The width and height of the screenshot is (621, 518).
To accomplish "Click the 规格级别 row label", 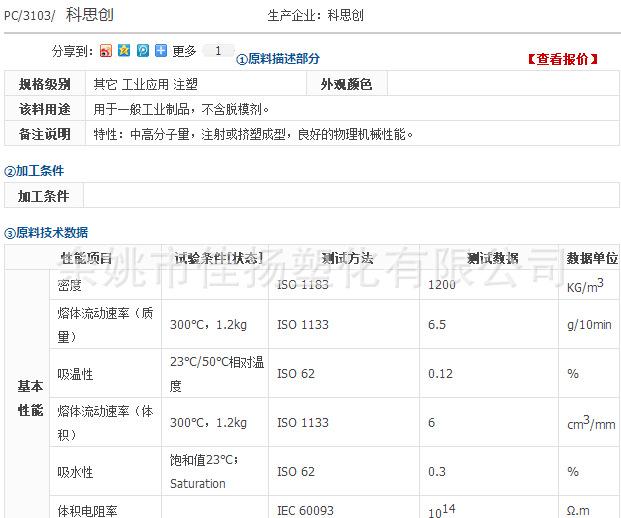I will pyautogui.click(x=45, y=84).
